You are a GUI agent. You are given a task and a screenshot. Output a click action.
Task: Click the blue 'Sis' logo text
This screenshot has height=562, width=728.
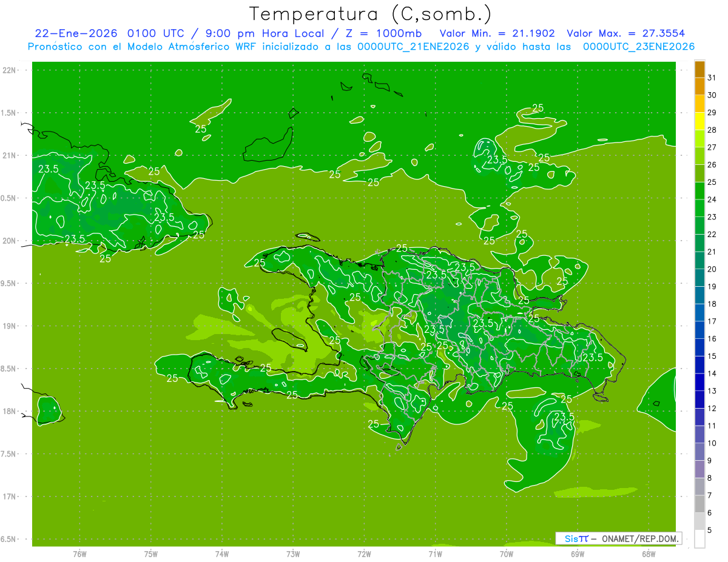571,538
